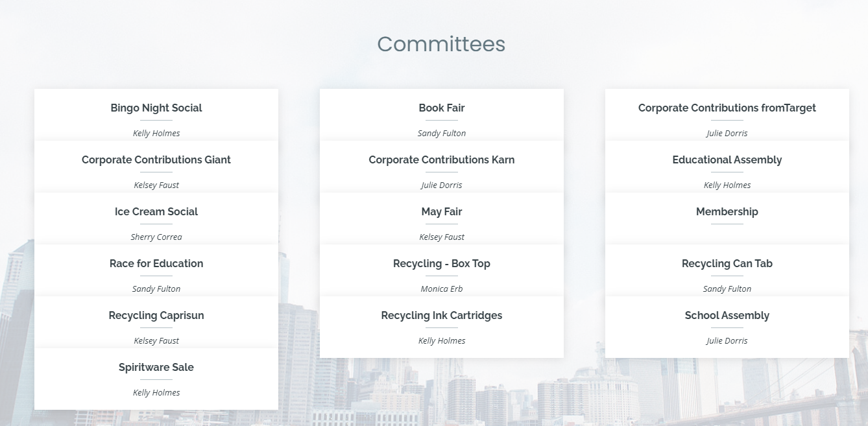
Task: Open the Recycling Can Tab title
Action: pos(727,263)
